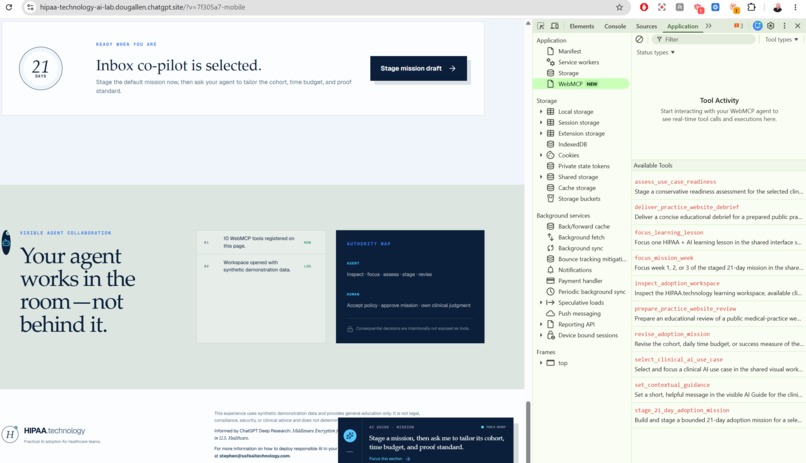This screenshot has height=463, width=806.
Task: Show more DevTools tabs via double chevron
Action: (708, 26)
